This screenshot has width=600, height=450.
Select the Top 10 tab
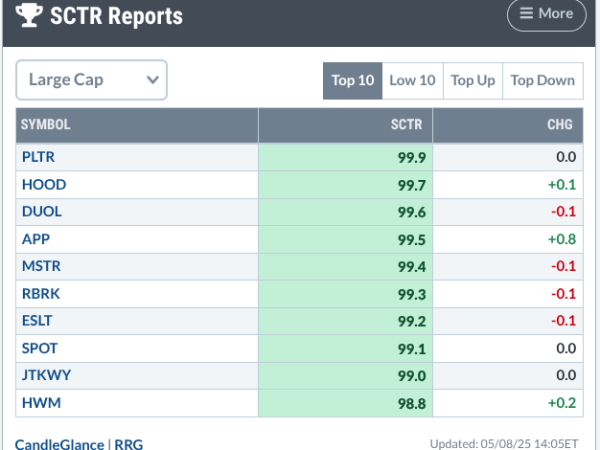click(352, 81)
